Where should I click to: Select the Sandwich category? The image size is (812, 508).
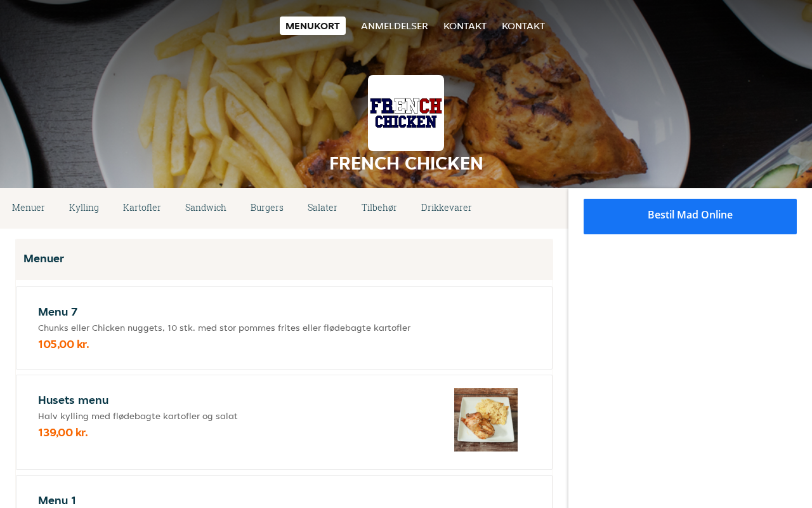[x=206, y=208]
